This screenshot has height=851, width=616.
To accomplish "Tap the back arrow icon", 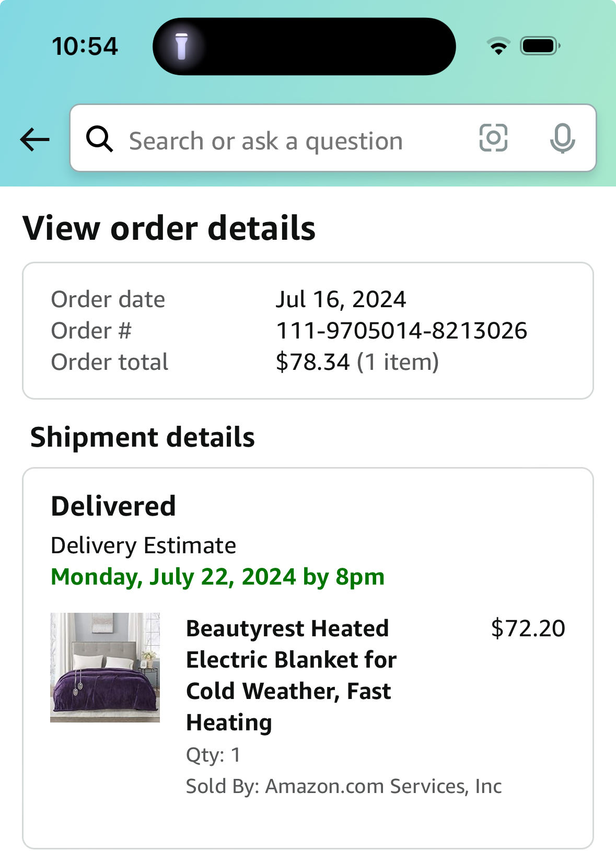I will [34, 139].
